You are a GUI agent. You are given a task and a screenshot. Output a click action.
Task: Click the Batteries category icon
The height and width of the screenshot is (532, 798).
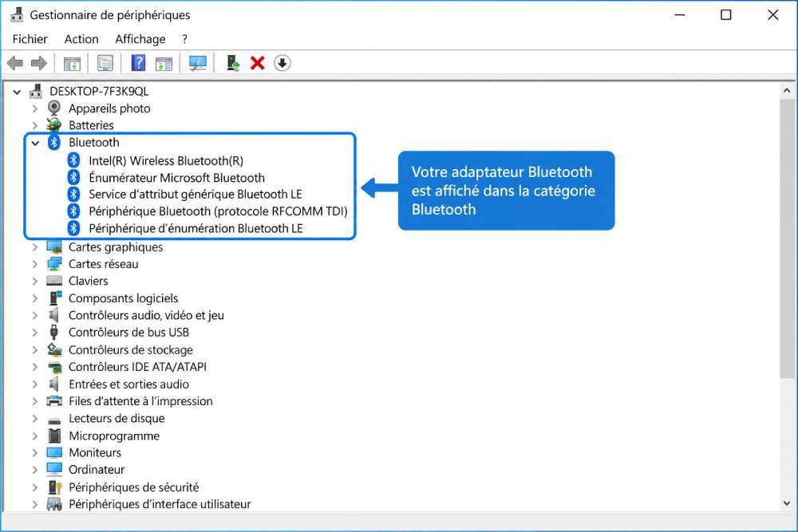coord(53,124)
